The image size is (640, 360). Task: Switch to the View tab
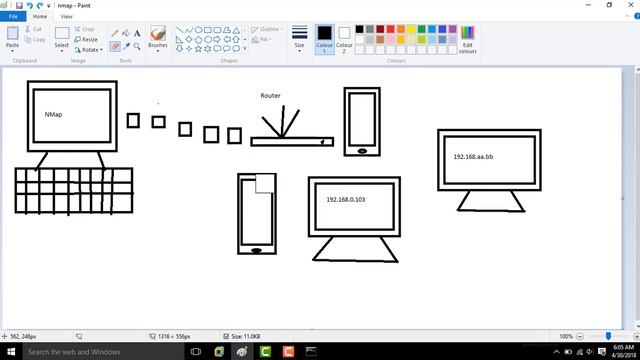[66, 16]
